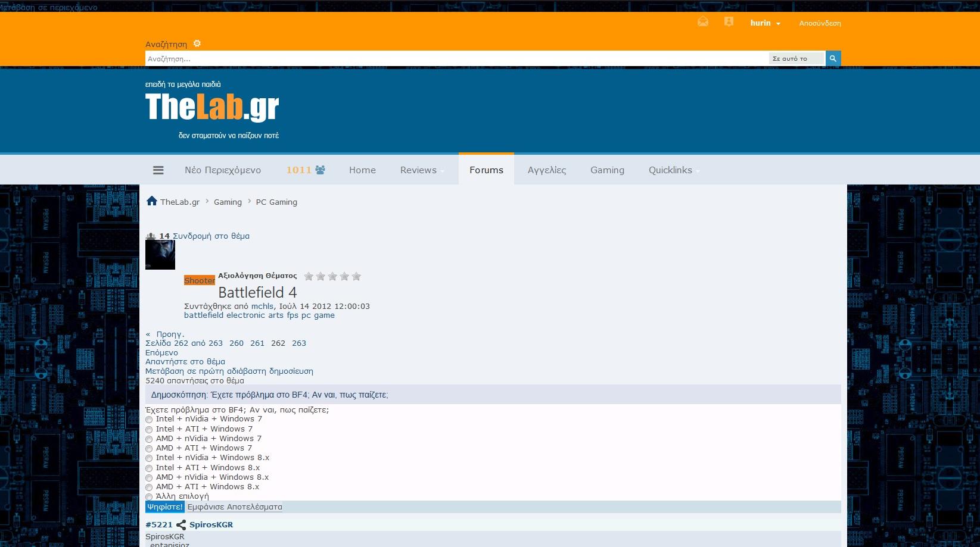Screen dimensions: 980x547
Task: Click the topic starter avatar thumbnail
Action: pos(160,255)
